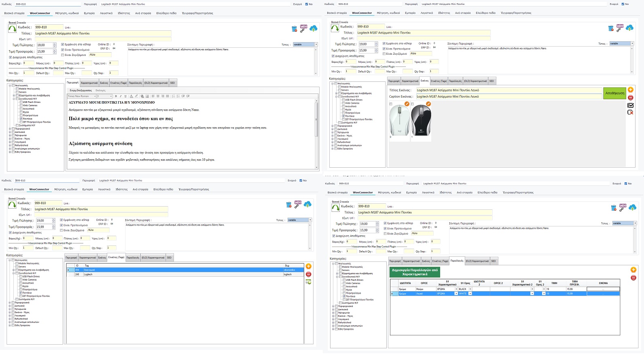
Task: Enable Είναι Ζυγιζόμενο in Ετικέτες-tab window
Action: coord(61,230)
